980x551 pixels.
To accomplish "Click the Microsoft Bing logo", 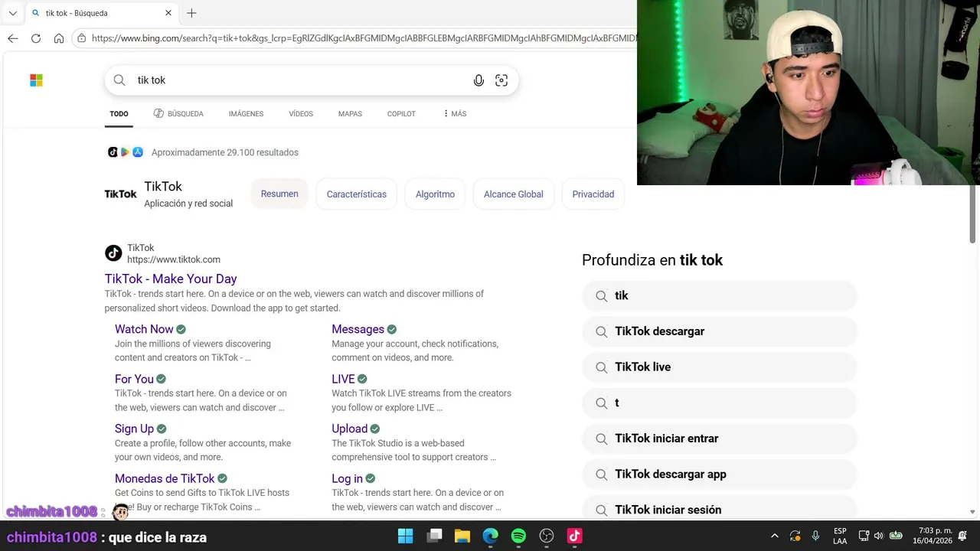I will click(x=36, y=80).
